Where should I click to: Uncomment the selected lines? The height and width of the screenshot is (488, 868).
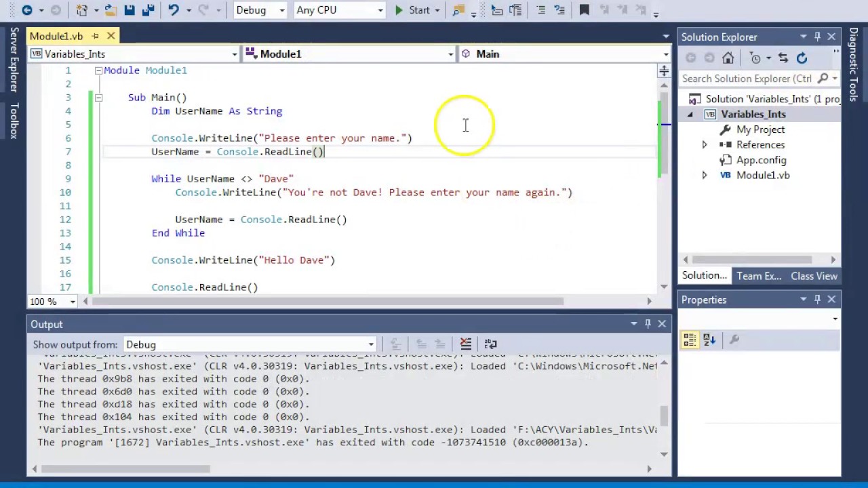point(559,10)
